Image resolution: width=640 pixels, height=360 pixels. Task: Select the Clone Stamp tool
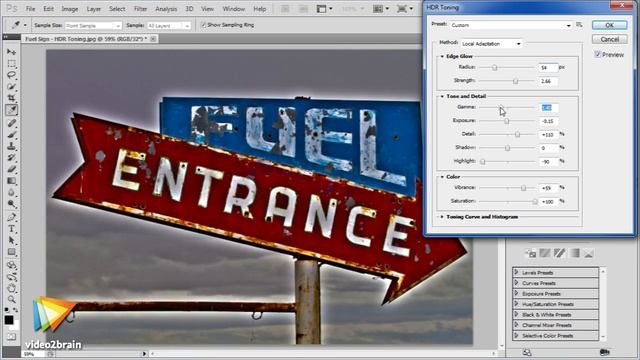pyautogui.click(x=11, y=146)
